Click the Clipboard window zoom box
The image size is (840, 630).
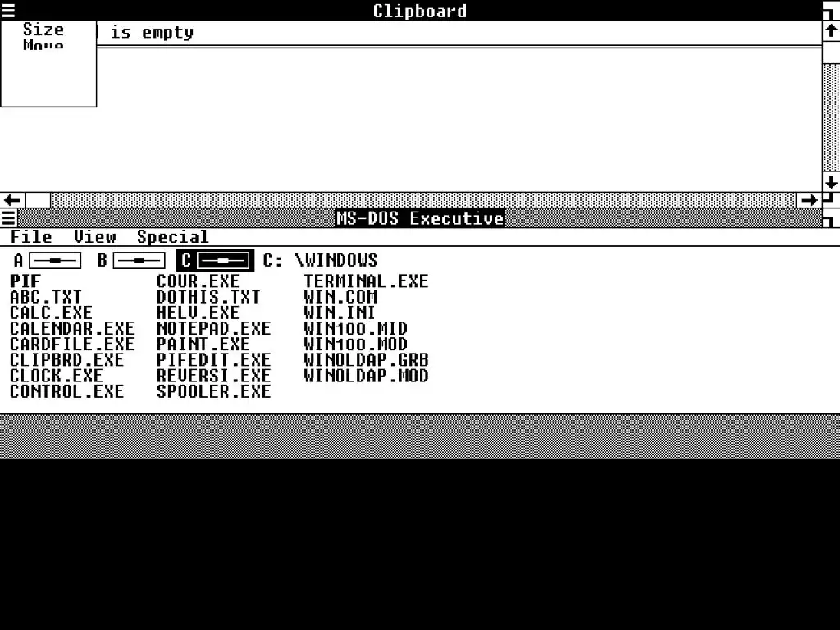(x=831, y=11)
